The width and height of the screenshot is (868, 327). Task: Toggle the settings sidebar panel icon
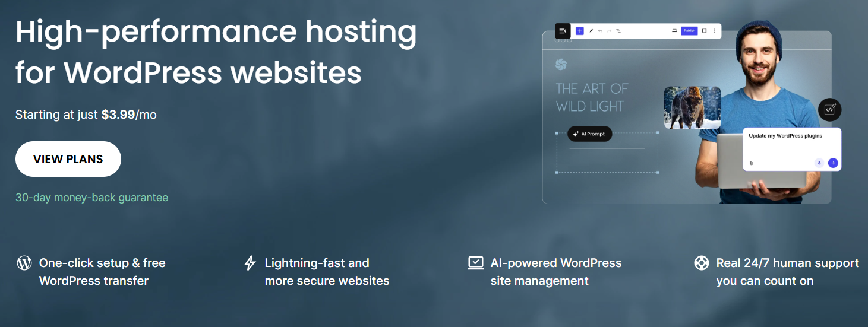[x=704, y=31]
